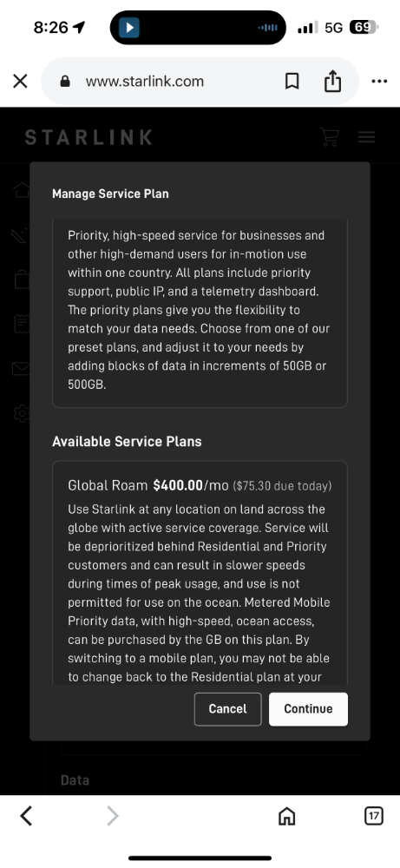The width and height of the screenshot is (400, 868).
Task: Open the Starlink shopping cart
Action: pyautogui.click(x=330, y=137)
